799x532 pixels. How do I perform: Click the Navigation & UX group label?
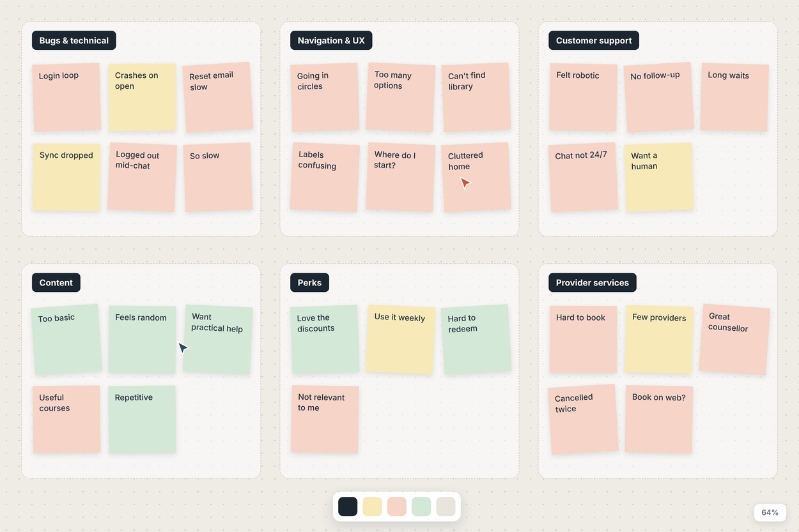(331, 40)
